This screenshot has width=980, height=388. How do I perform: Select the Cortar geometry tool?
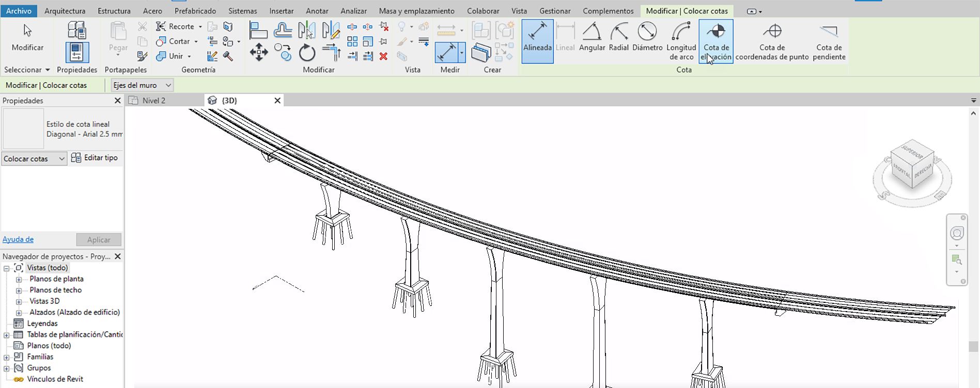(174, 41)
